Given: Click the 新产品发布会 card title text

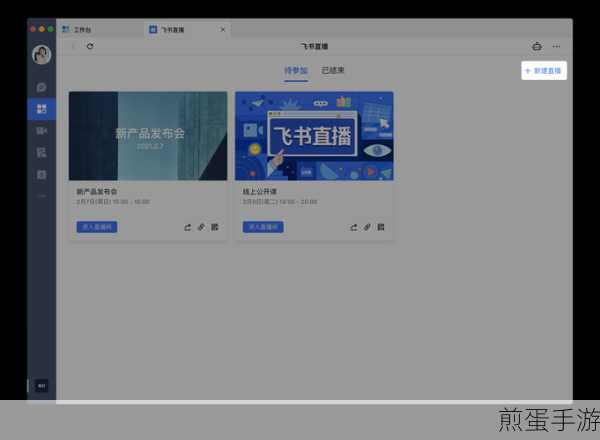Looking at the screenshot, I should pos(97,191).
